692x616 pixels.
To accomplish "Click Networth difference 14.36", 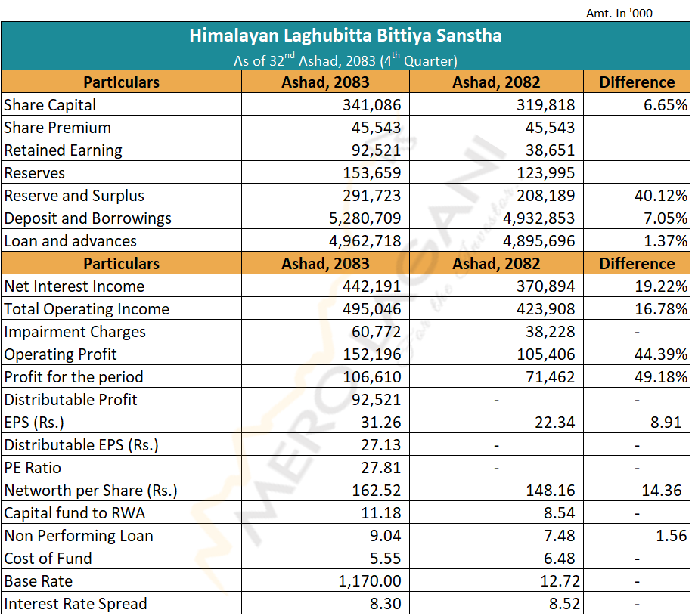I will (x=662, y=491).
